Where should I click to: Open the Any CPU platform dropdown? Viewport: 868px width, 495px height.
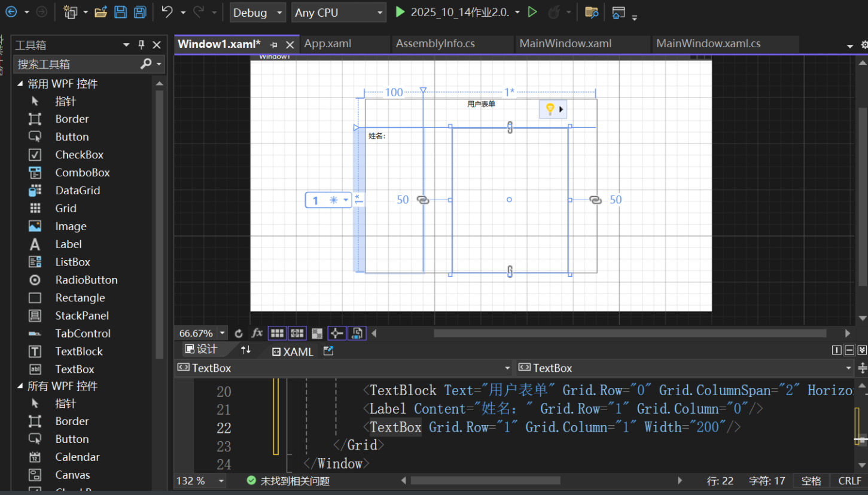[x=339, y=13]
